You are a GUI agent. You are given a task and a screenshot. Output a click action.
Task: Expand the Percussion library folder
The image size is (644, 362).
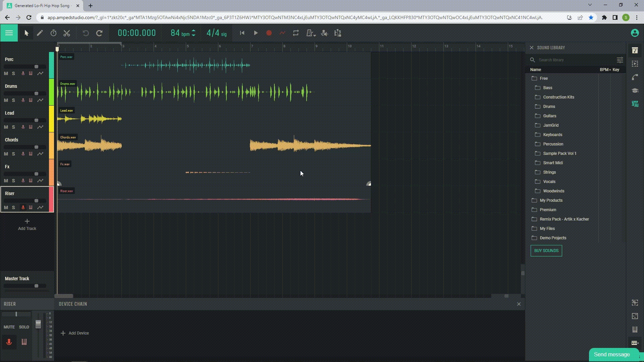(553, 144)
